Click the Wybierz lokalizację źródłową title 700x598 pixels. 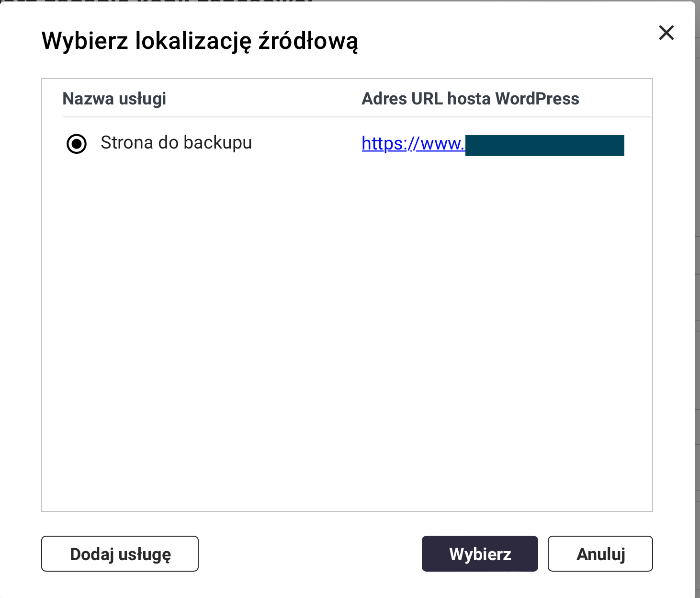(200, 41)
